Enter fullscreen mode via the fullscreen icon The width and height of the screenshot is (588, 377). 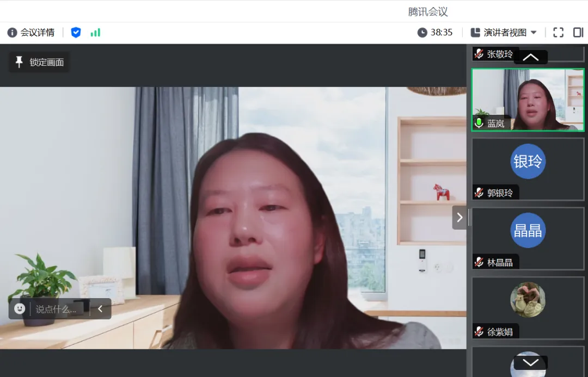click(558, 33)
